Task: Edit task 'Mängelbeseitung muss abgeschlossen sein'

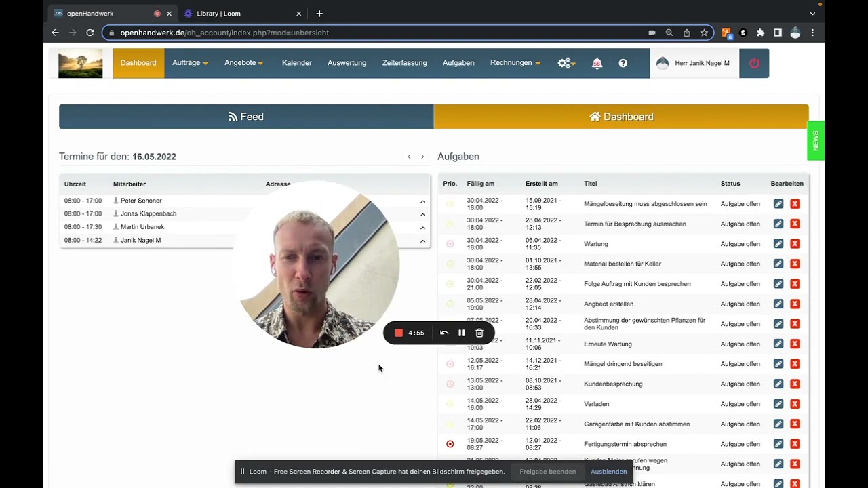Action: pos(778,204)
